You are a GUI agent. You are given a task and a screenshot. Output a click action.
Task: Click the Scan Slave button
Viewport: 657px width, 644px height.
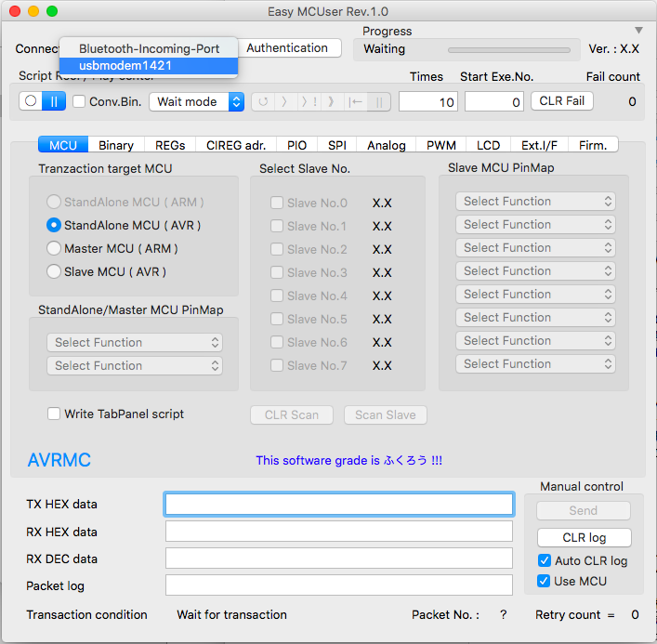[x=386, y=414]
